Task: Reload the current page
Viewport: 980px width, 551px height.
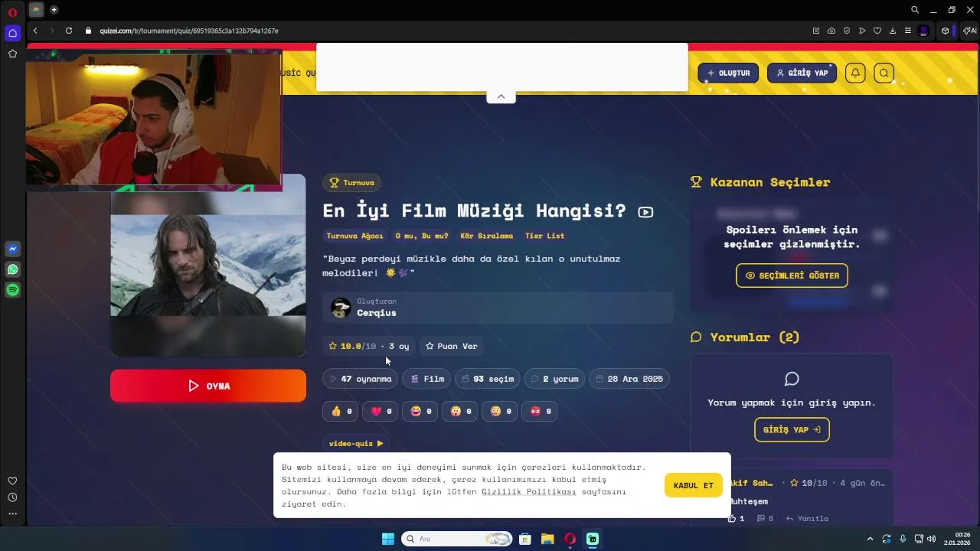Action: [69, 31]
